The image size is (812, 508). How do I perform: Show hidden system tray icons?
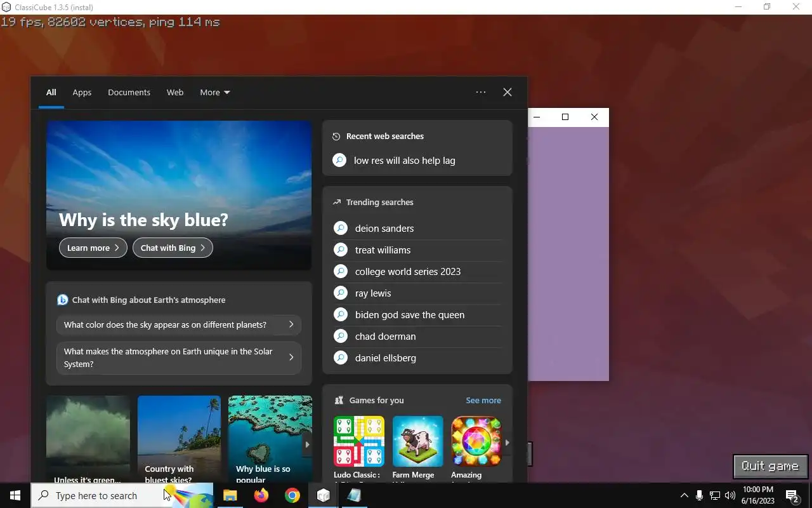tap(684, 495)
